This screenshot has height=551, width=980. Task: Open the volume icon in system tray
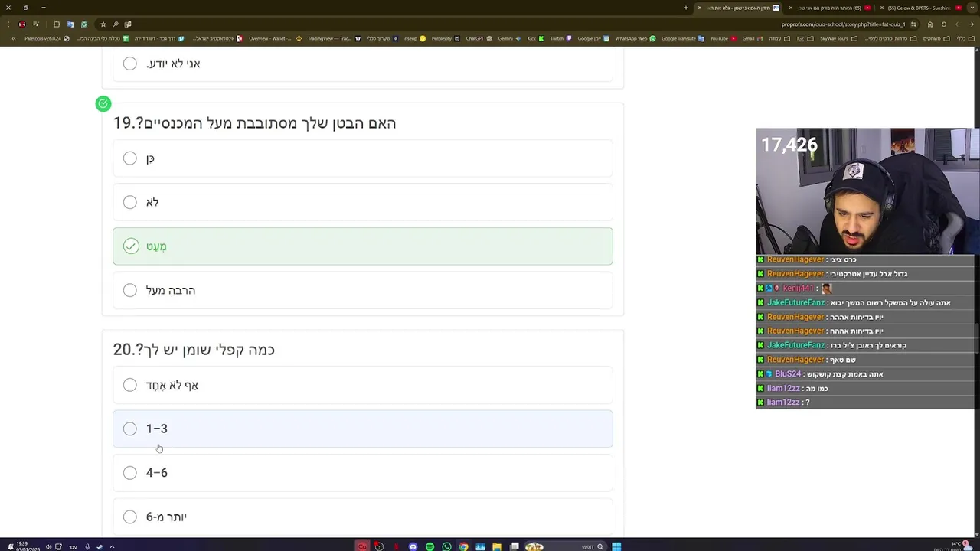tap(48, 546)
